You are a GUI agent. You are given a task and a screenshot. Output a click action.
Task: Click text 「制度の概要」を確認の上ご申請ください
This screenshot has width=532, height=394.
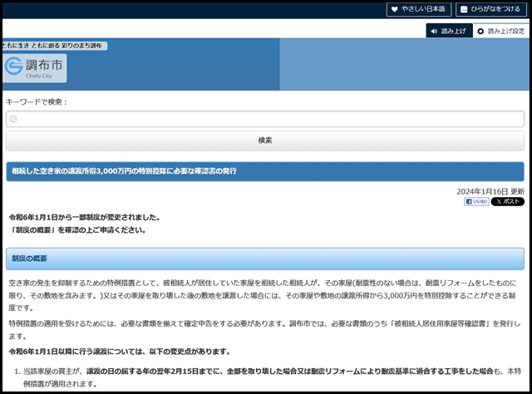tap(77, 230)
